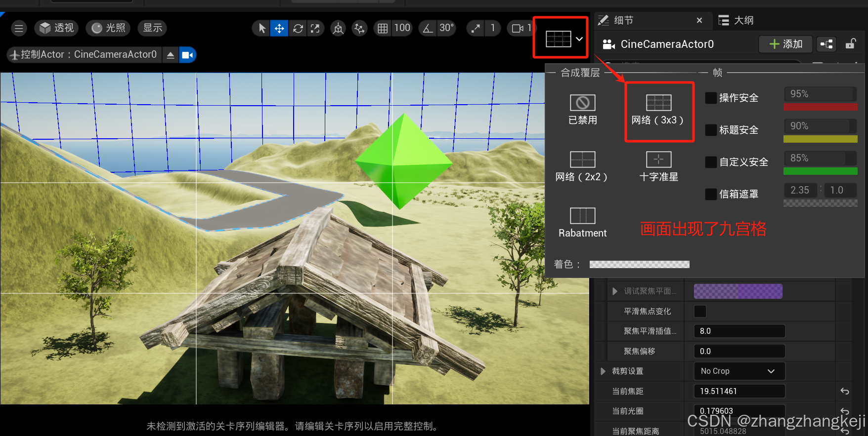Click the red action safe color swatch
Image resolution: width=868 pixels, height=436 pixels.
(820, 107)
